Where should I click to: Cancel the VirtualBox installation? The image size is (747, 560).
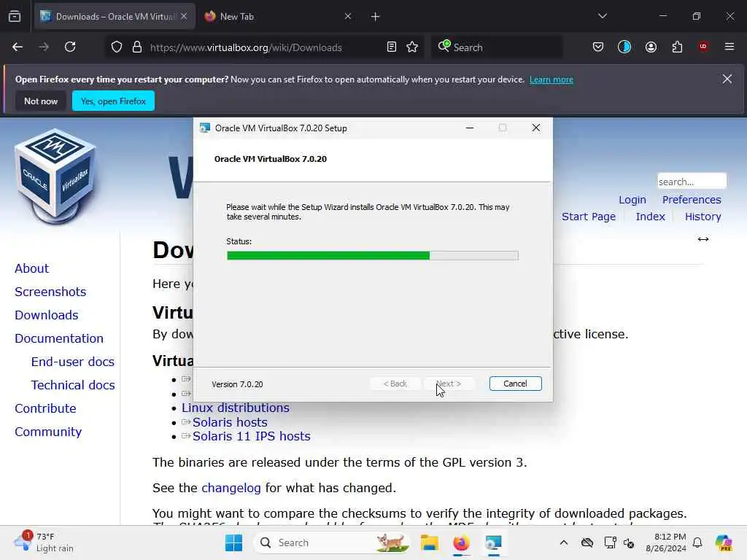pos(516,384)
